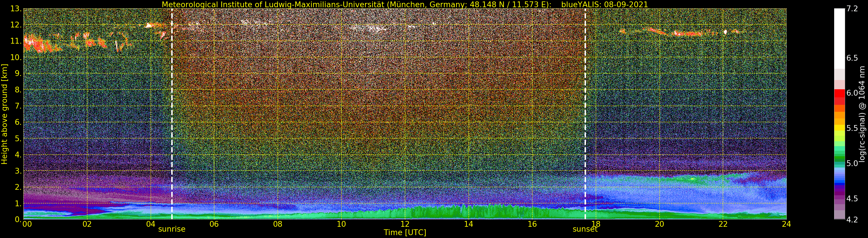Click the green boundary layer at 14 UTC

(x=469, y=212)
